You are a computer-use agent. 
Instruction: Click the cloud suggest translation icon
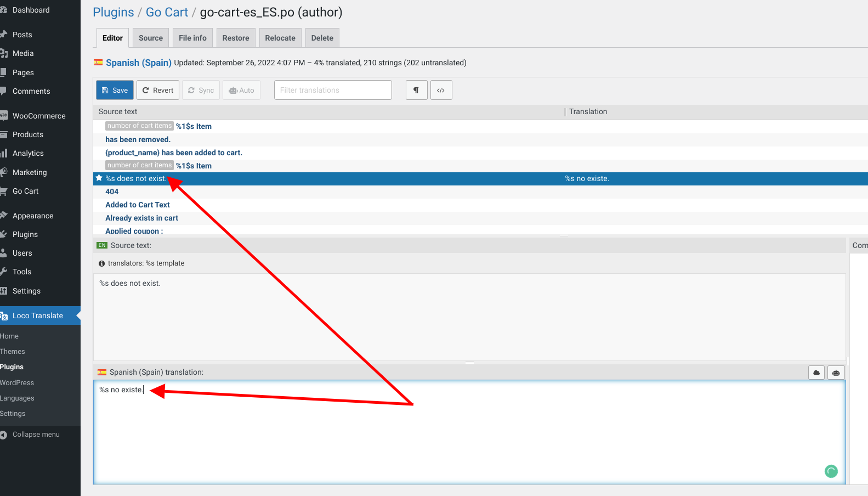click(x=816, y=373)
